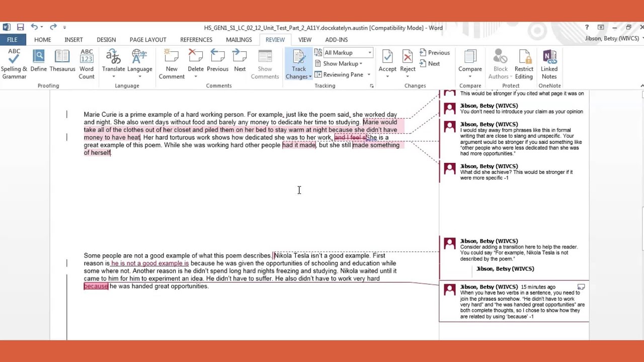Image resolution: width=644 pixels, height=362 pixels.
Task: Open Jibson, Betsy account menu
Action: tap(614, 38)
